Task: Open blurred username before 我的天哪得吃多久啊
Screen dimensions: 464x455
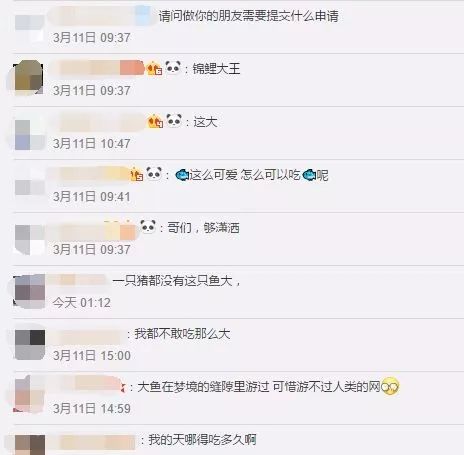Action: (92, 442)
